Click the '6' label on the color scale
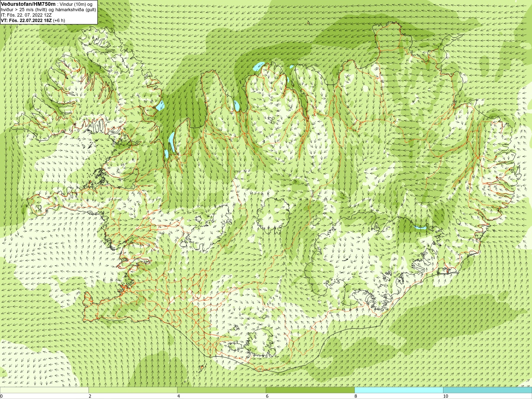The width and height of the screenshot is (532, 399). (x=267, y=397)
